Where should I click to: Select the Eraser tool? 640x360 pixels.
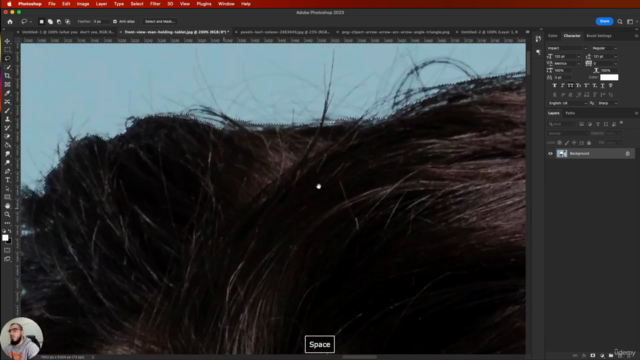point(7,136)
